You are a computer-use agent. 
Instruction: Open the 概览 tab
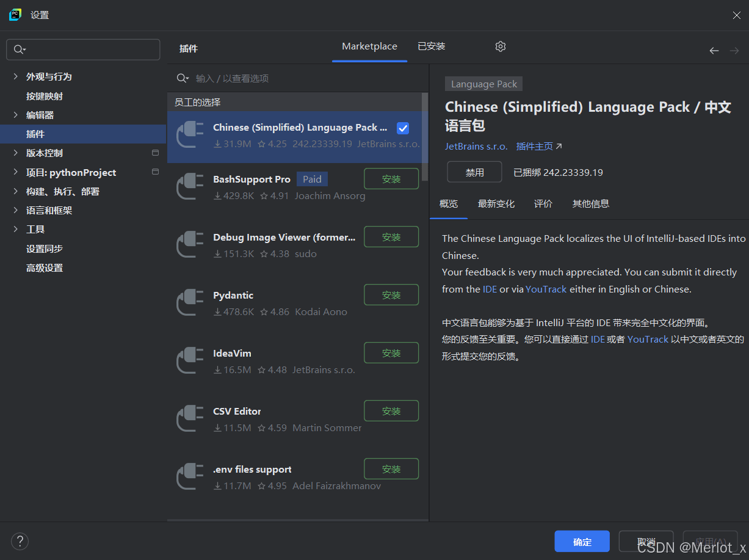coord(449,204)
